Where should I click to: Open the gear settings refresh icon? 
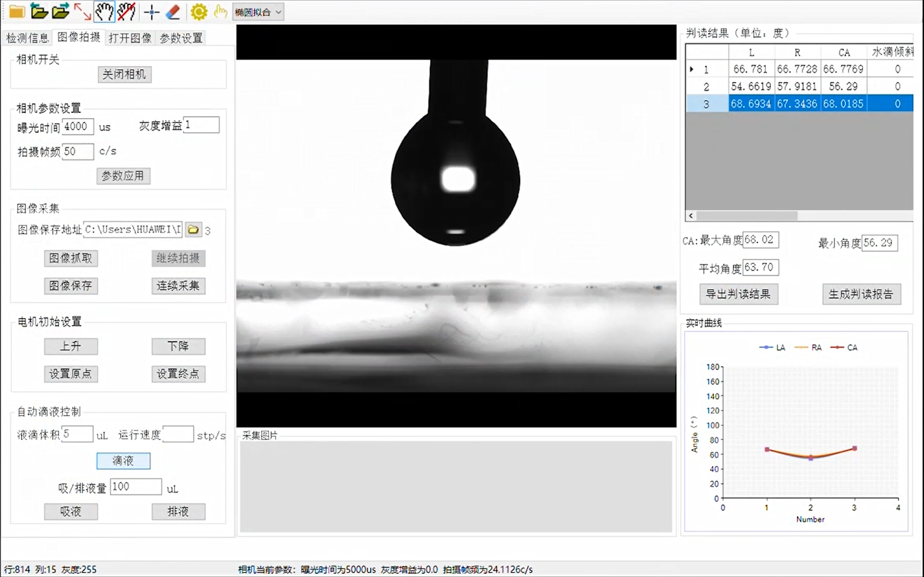point(198,11)
